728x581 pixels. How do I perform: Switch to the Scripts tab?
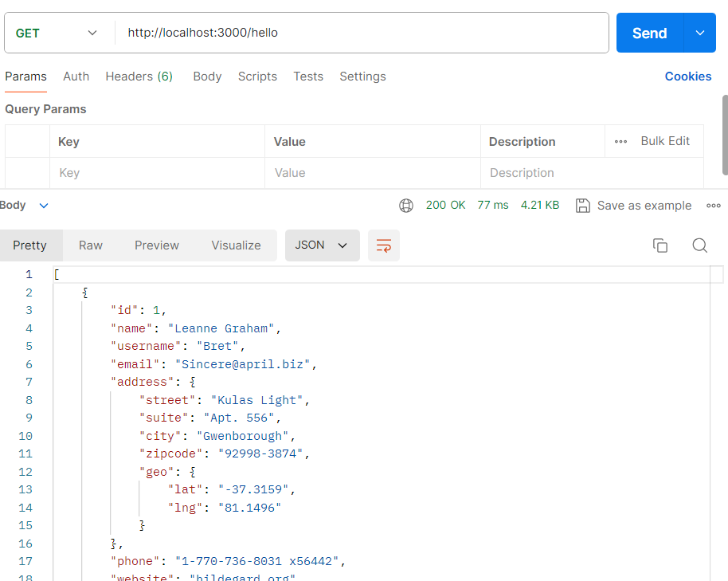(257, 76)
